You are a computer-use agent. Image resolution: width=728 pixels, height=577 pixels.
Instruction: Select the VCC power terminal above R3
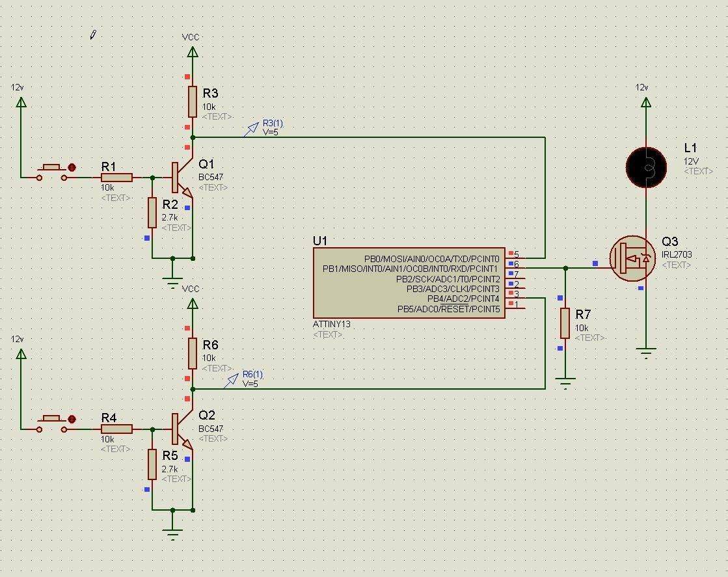point(192,53)
